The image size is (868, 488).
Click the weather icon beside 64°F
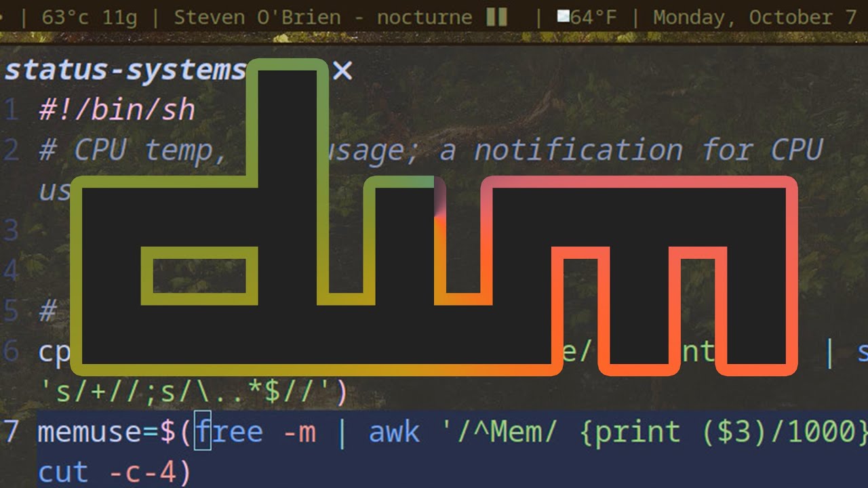pos(563,16)
